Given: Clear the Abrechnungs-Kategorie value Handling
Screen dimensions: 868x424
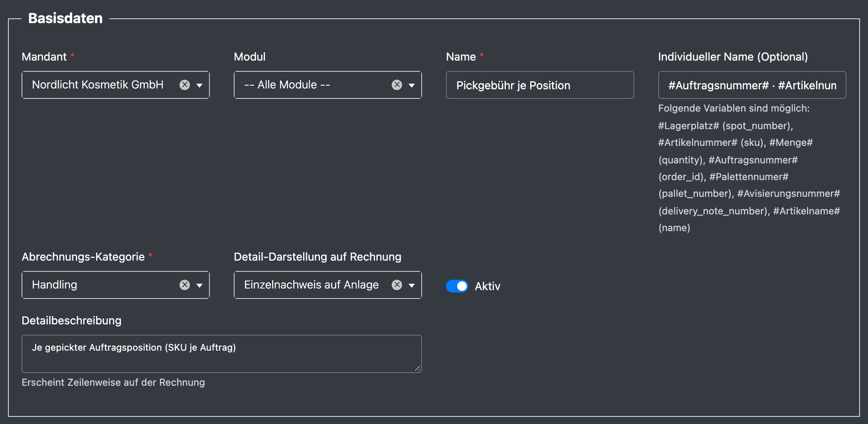Looking at the screenshot, I should [185, 285].
